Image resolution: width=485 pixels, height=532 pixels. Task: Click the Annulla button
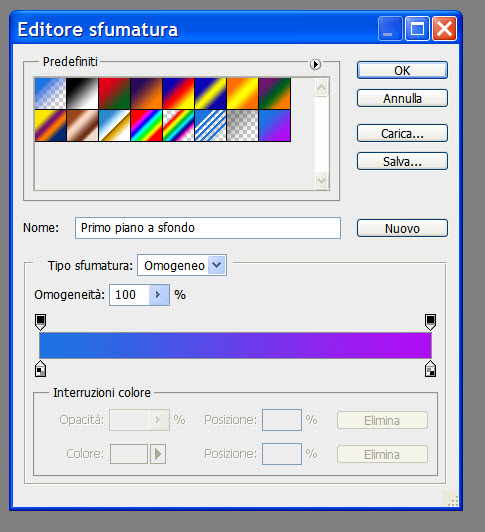pos(402,98)
